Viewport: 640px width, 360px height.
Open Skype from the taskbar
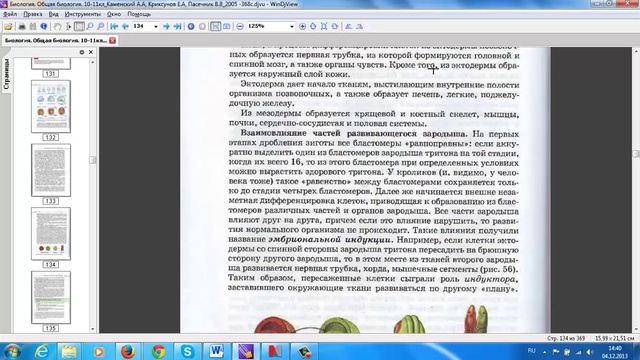pyautogui.click(x=187, y=351)
